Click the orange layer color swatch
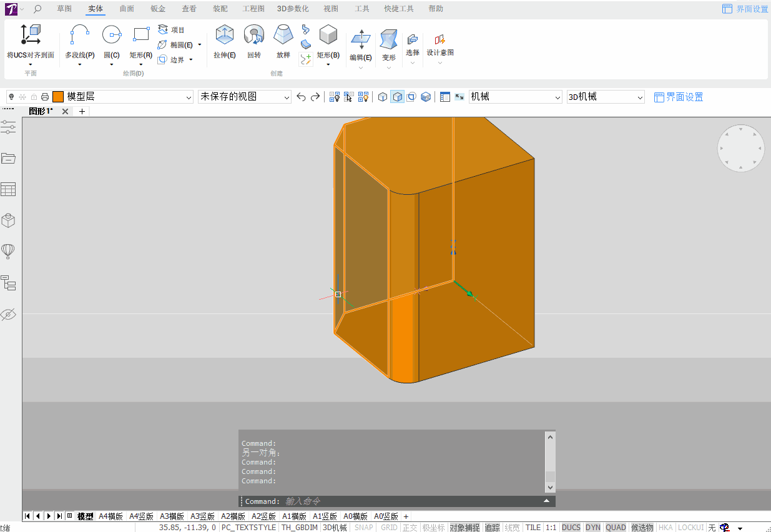771x532 pixels. [x=58, y=97]
